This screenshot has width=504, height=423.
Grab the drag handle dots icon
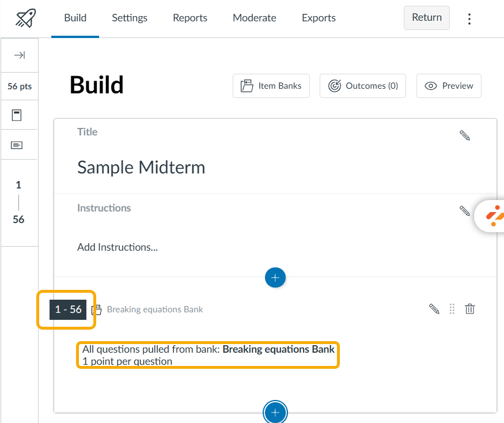coord(452,309)
